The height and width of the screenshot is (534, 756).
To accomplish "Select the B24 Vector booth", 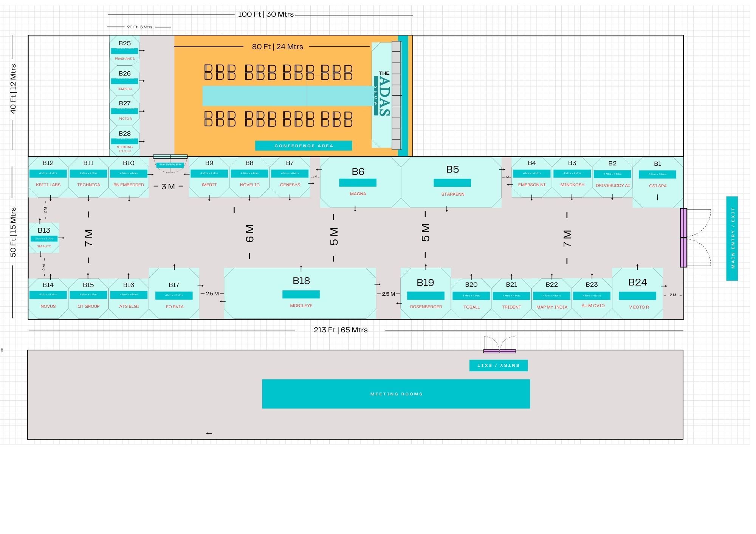I will click(x=637, y=293).
